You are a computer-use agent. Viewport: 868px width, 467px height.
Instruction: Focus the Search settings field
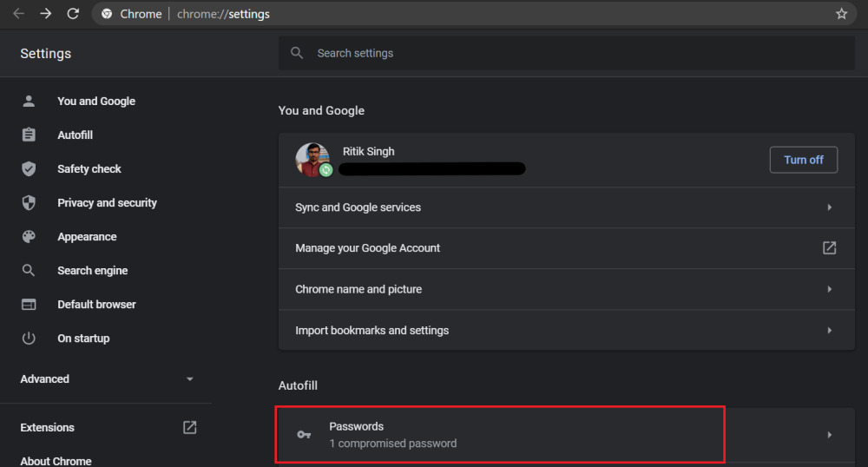(x=566, y=53)
